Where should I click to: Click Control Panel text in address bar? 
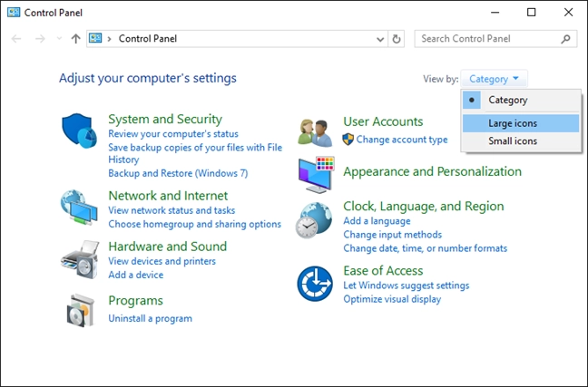tap(148, 39)
